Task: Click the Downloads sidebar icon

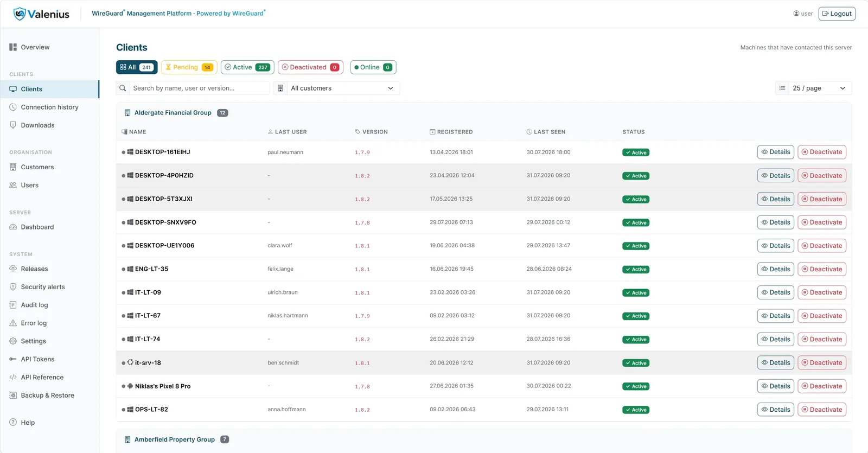Action: coord(13,125)
